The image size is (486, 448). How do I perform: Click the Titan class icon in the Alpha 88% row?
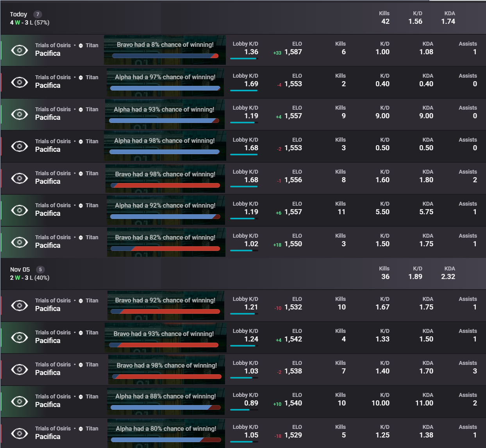click(81, 396)
